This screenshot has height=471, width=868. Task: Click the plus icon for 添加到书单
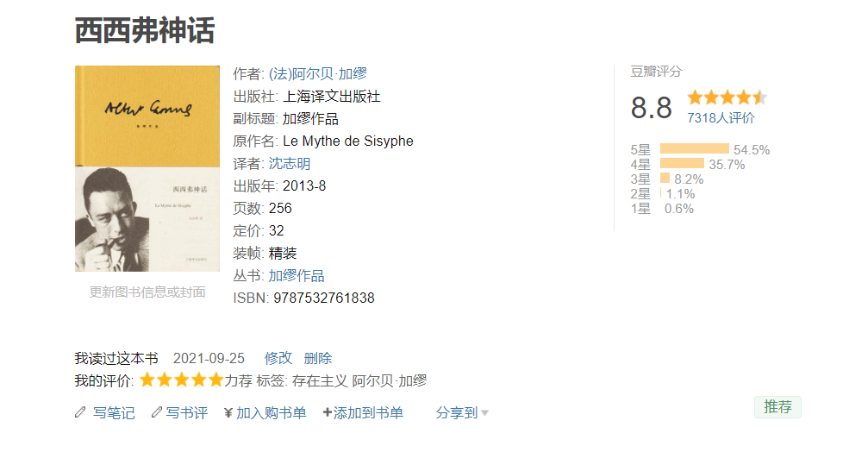(328, 412)
